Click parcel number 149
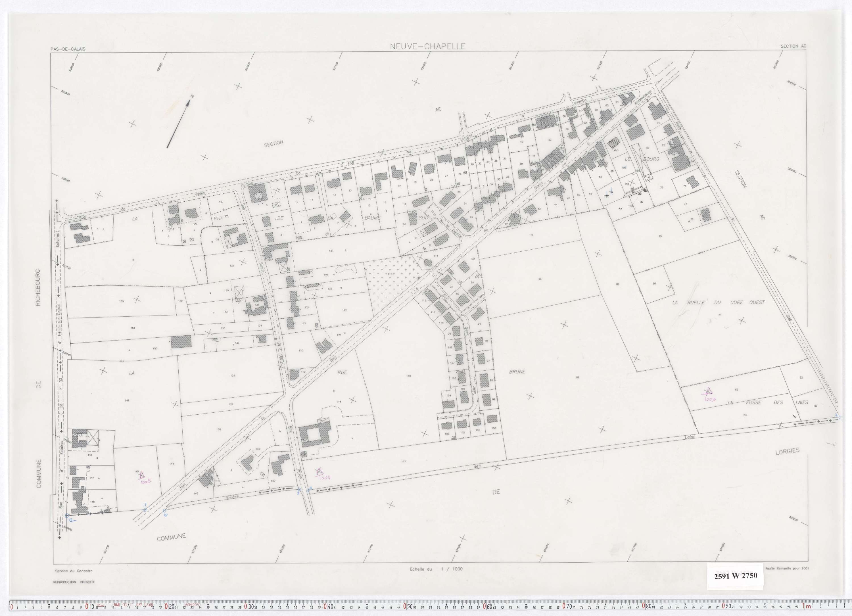Viewport: 852px width, 616px height. click(127, 401)
